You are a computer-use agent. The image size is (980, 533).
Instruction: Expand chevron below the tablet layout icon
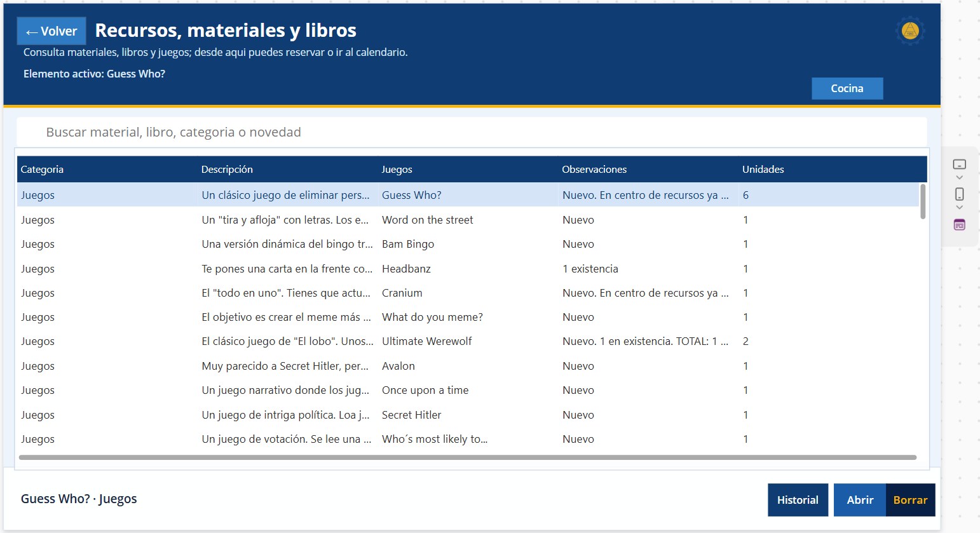tap(960, 178)
